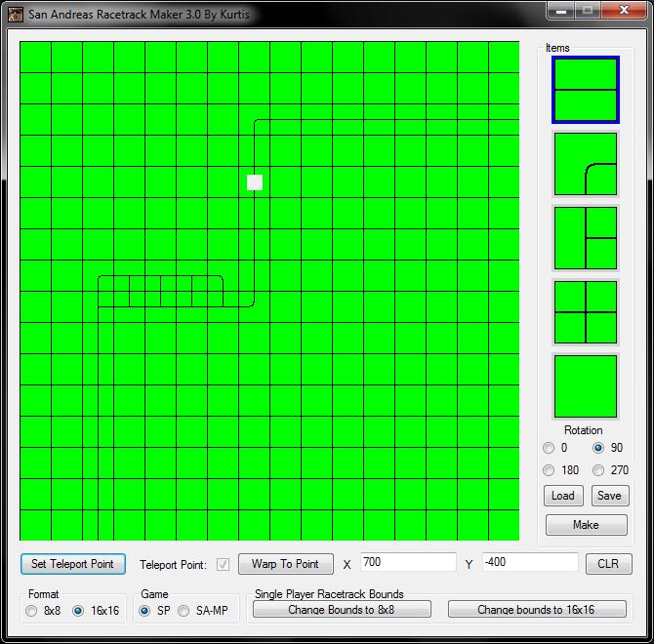654x644 pixels.
Task: Select the four-way crossroad track piece
Action: point(585,312)
